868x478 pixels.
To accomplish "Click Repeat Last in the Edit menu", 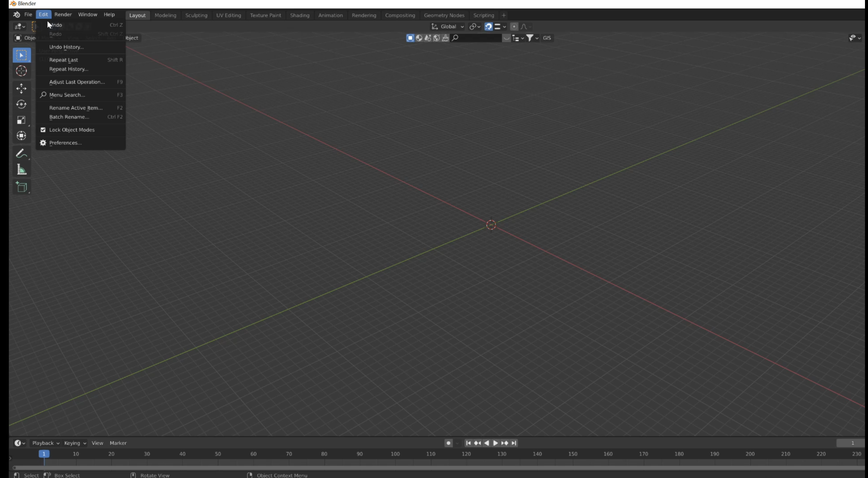I will [x=64, y=60].
